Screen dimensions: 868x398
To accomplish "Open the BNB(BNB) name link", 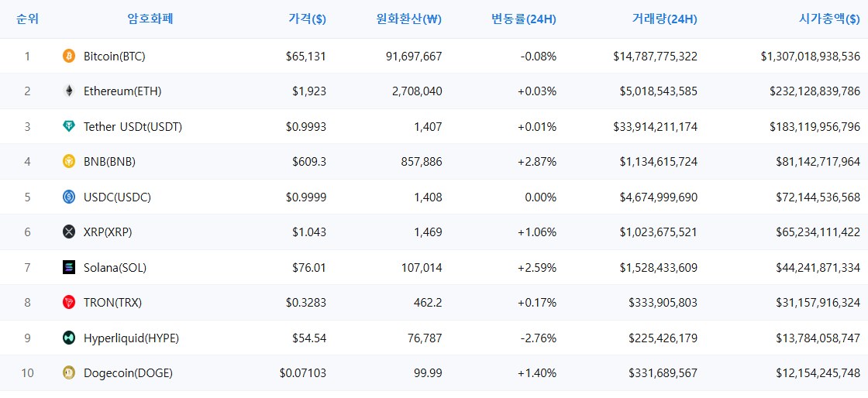I will 109,161.
